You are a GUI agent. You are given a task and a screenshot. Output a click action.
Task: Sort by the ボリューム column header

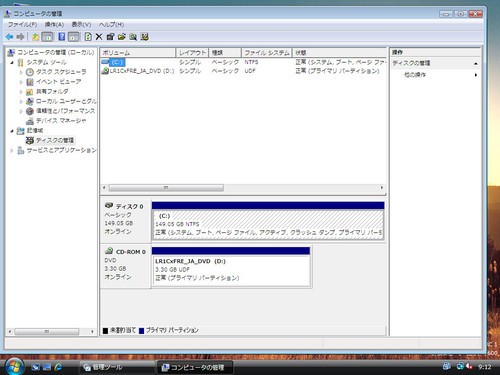pos(138,53)
